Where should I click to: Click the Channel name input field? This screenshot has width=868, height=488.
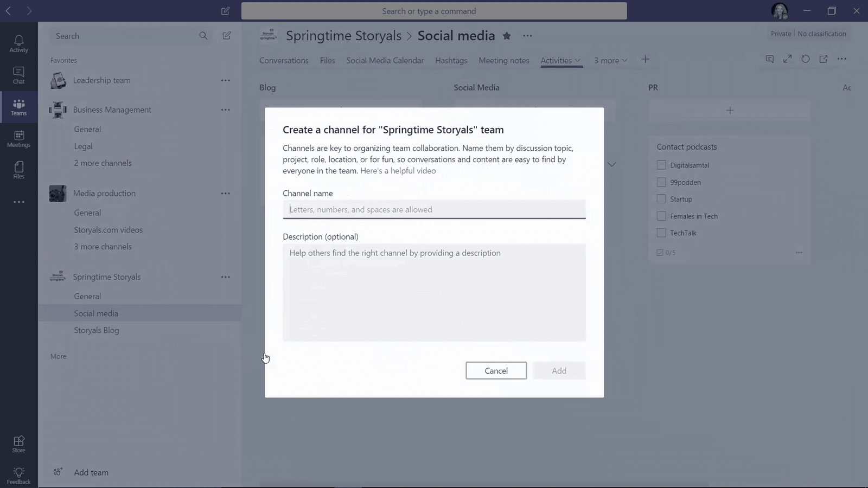coord(434,209)
